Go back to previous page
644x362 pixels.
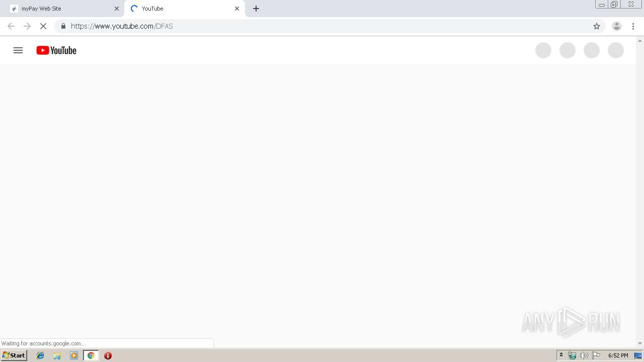coord(11,26)
